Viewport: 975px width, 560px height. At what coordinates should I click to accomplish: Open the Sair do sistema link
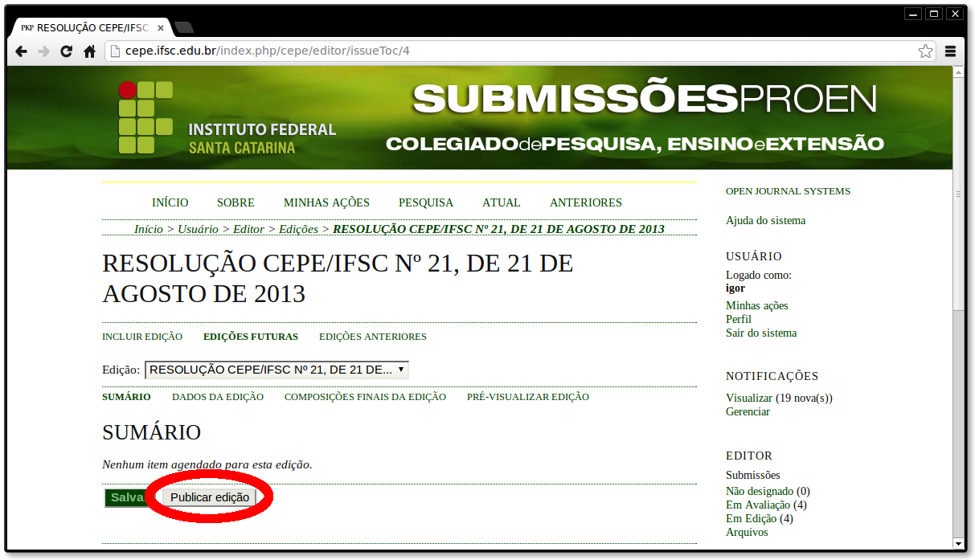(760, 332)
